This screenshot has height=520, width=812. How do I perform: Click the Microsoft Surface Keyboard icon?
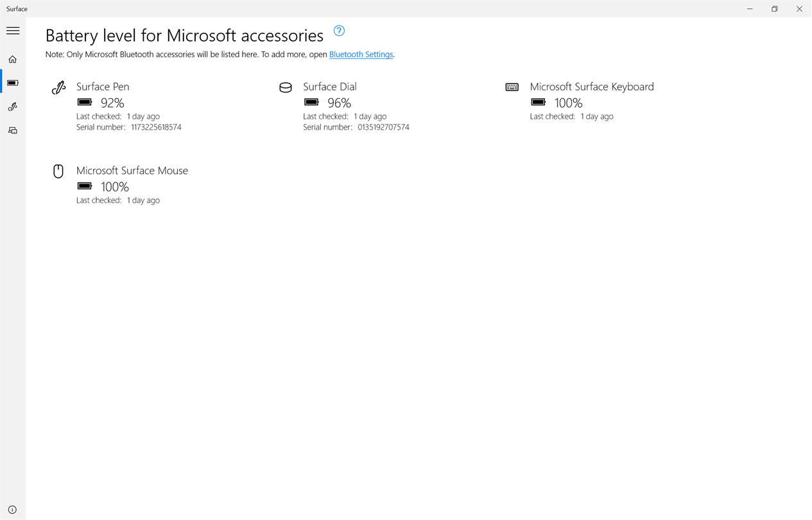(512, 87)
